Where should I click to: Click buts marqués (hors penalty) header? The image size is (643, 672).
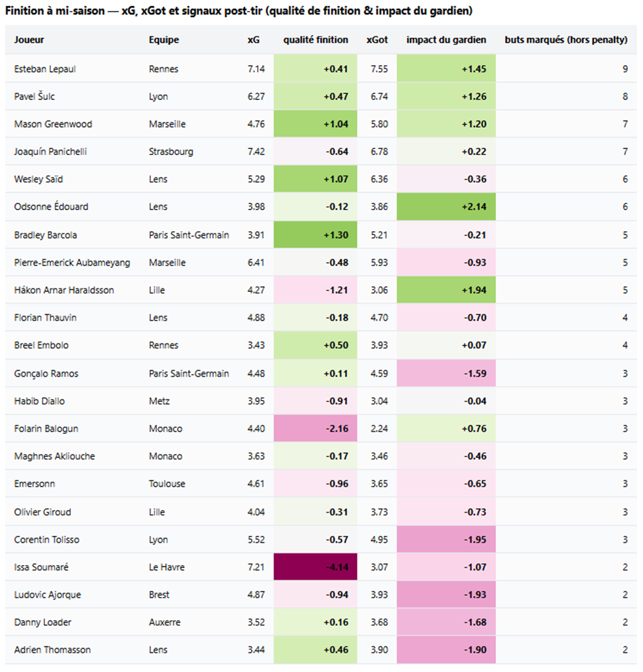[x=566, y=40]
